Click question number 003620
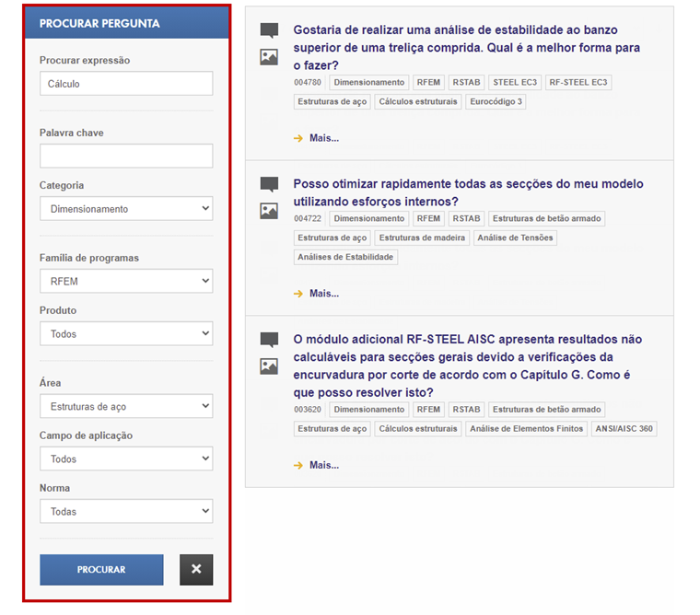The width and height of the screenshot is (700, 615). coord(308,410)
